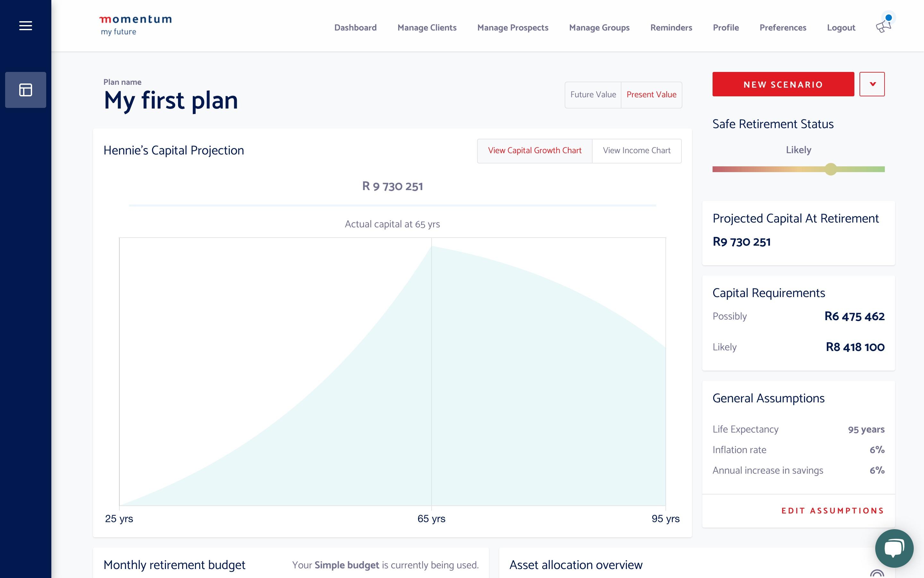Open the hamburger menu in the sidebar
Screen dimensions: 924x578
26,26
